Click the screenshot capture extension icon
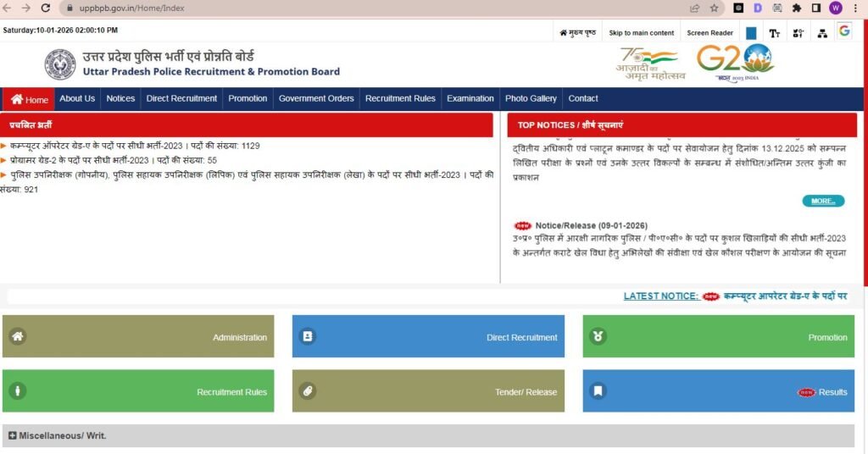 click(777, 8)
